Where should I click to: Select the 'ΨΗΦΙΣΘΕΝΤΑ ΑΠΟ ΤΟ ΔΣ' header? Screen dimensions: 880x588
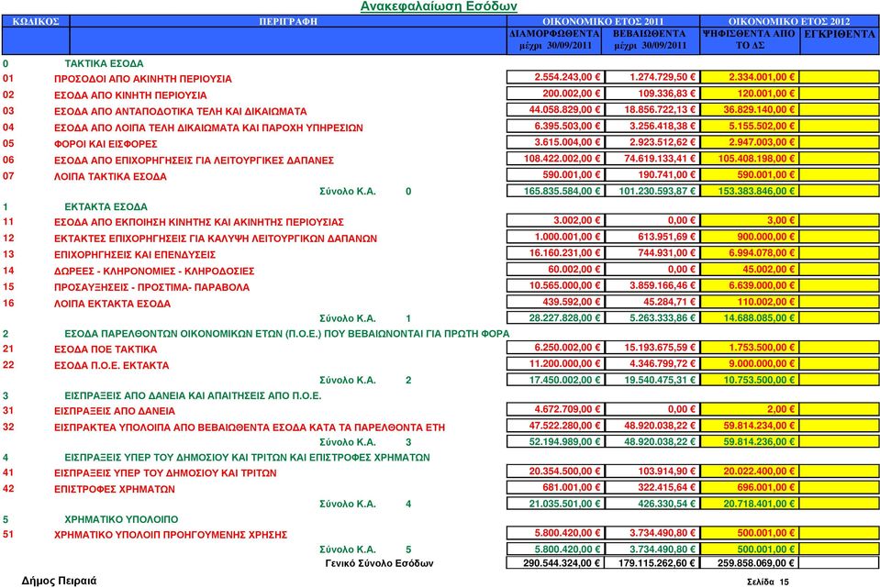point(749,39)
